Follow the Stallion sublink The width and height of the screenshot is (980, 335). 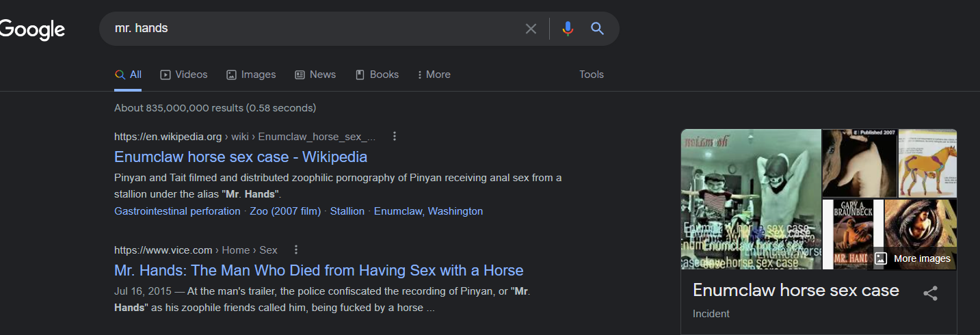(347, 211)
